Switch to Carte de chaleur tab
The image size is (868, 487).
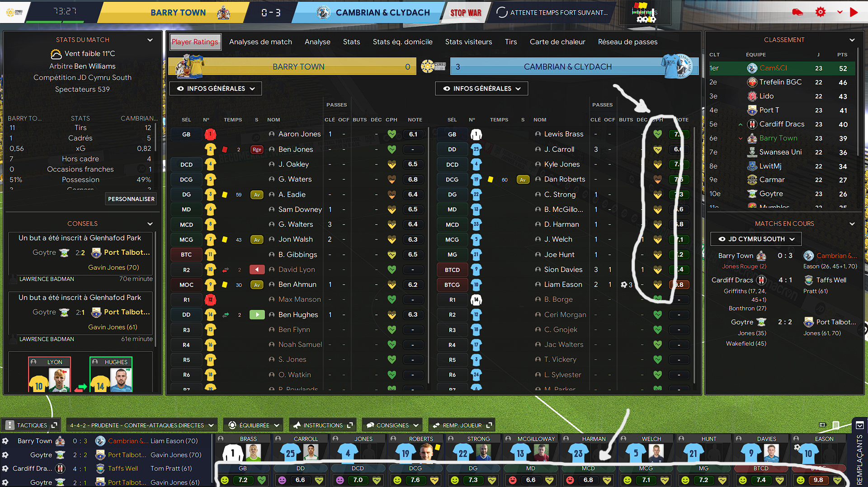click(x=557, y=42)
